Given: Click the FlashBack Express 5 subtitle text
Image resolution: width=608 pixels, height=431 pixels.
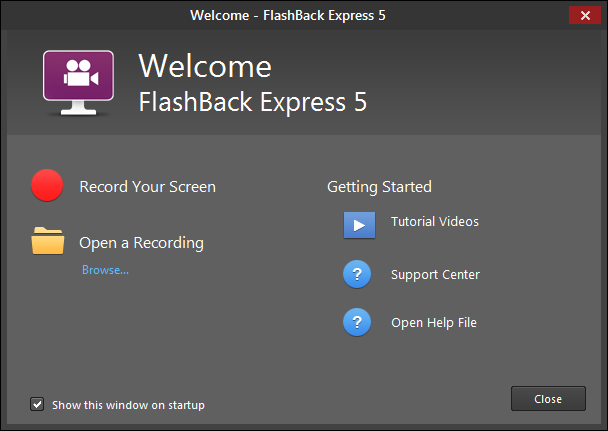Looking at the screenshot, I should point(252,101).
